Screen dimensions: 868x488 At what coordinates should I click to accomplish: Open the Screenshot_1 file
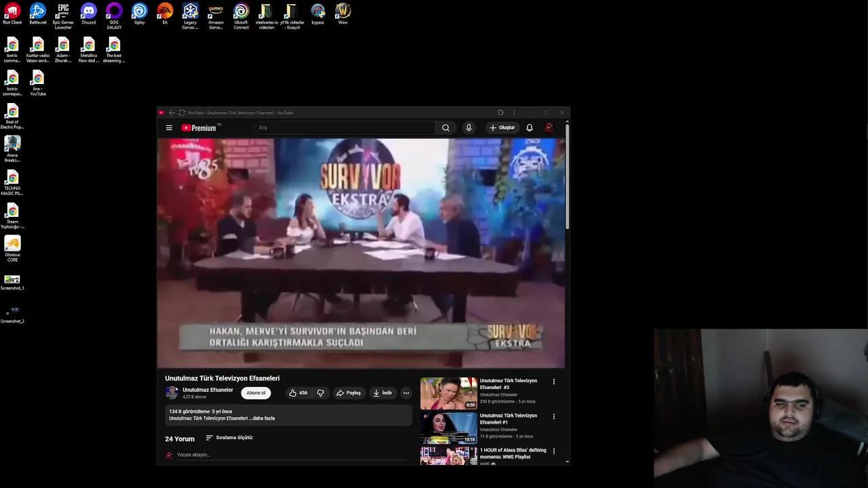[12, 283]
